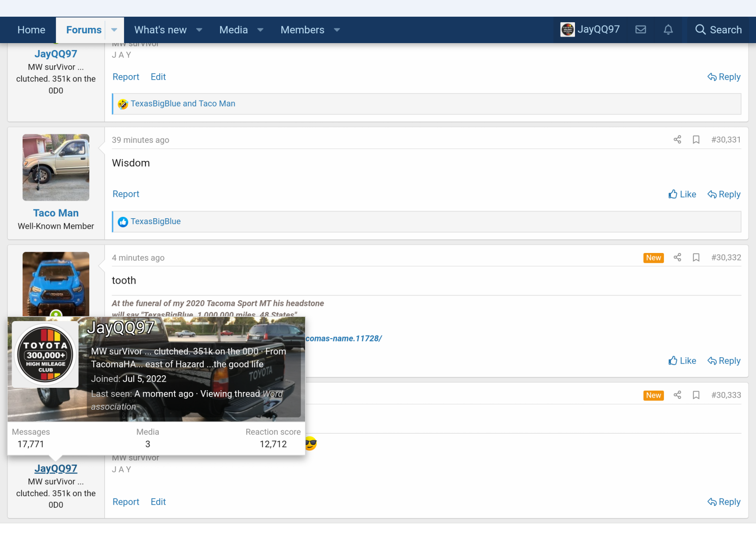
Task: Open Taco Man's profile name link
Action: click(x=56, y=213)
